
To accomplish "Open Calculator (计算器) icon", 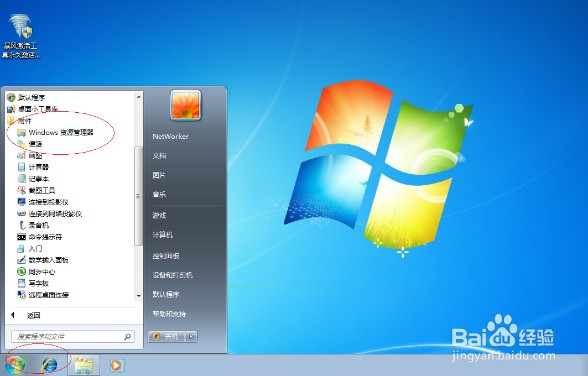I will (22, 167).
